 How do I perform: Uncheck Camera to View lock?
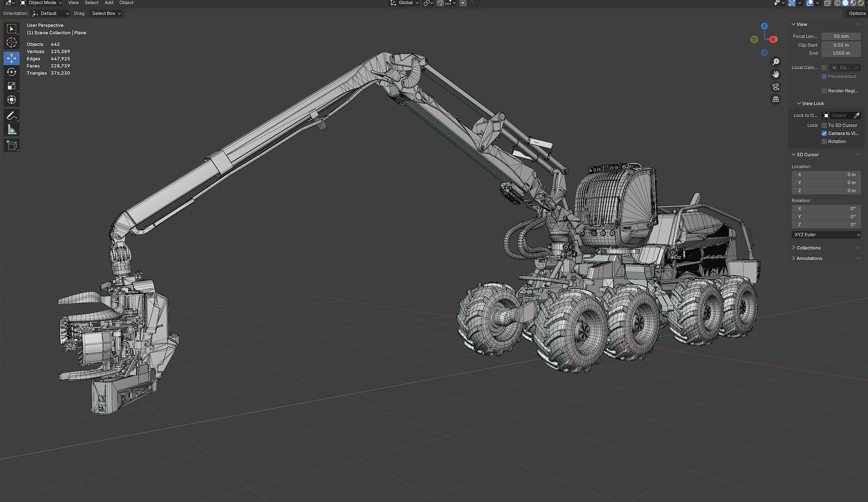pyautogui.click(x=824, y=134)
